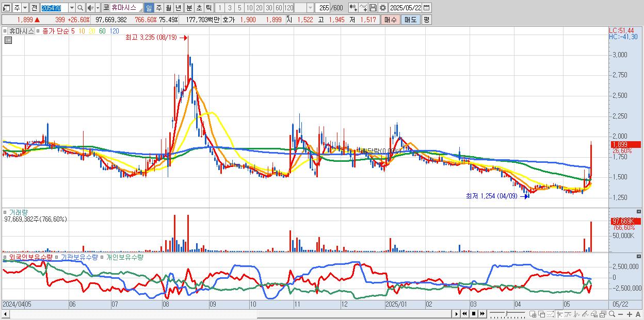Click the chart layout icon at top-left corner
This screenshot has height=320, width=644.
(x=7, y=8)
